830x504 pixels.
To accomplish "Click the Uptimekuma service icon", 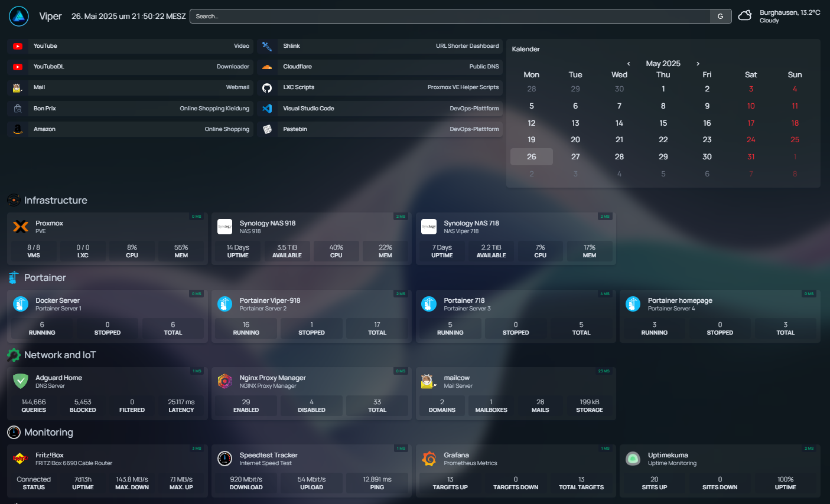I will pos(633,459).
